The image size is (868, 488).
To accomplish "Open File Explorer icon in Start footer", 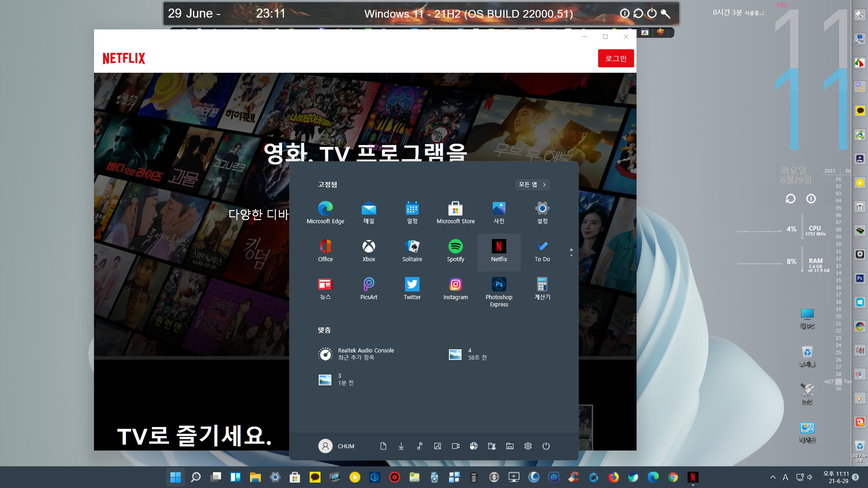I will pos(510,446).
